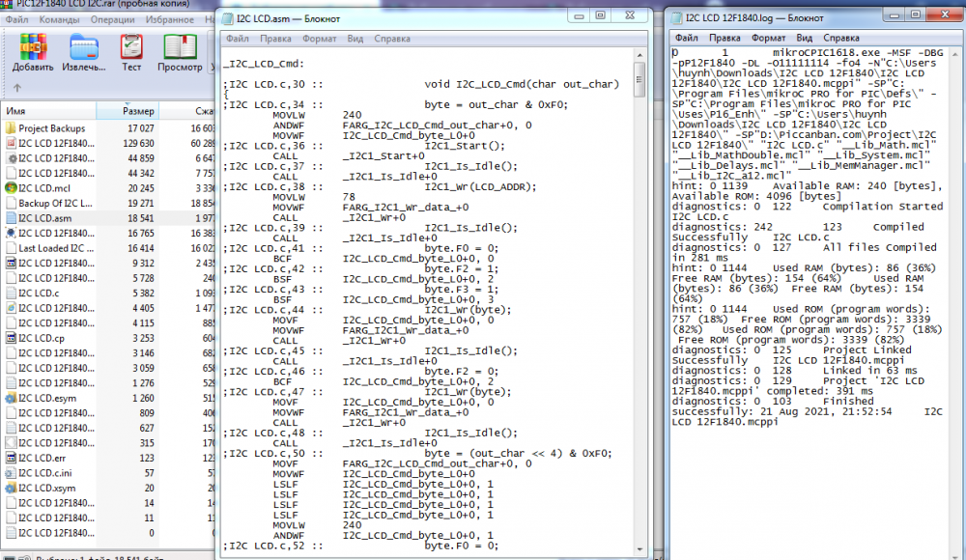Maximize the I2C LCD.asm Notepad window
This screenshot has height=560, width=966.
[600, 14]
